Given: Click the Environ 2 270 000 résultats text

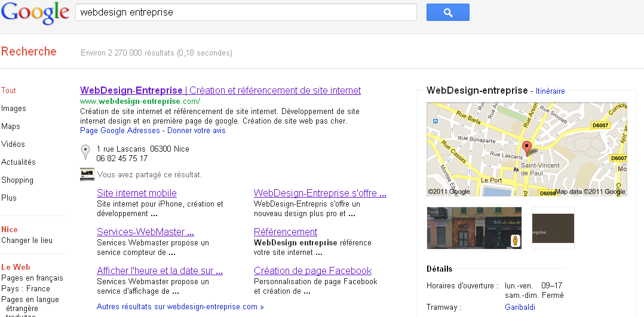Looking at the screenshot, I should (x=157, y=53).
